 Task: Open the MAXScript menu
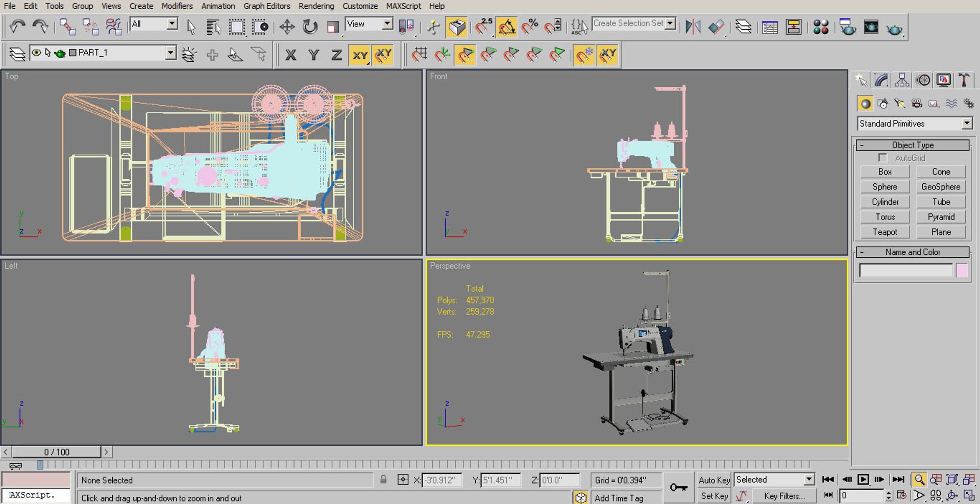403,6
